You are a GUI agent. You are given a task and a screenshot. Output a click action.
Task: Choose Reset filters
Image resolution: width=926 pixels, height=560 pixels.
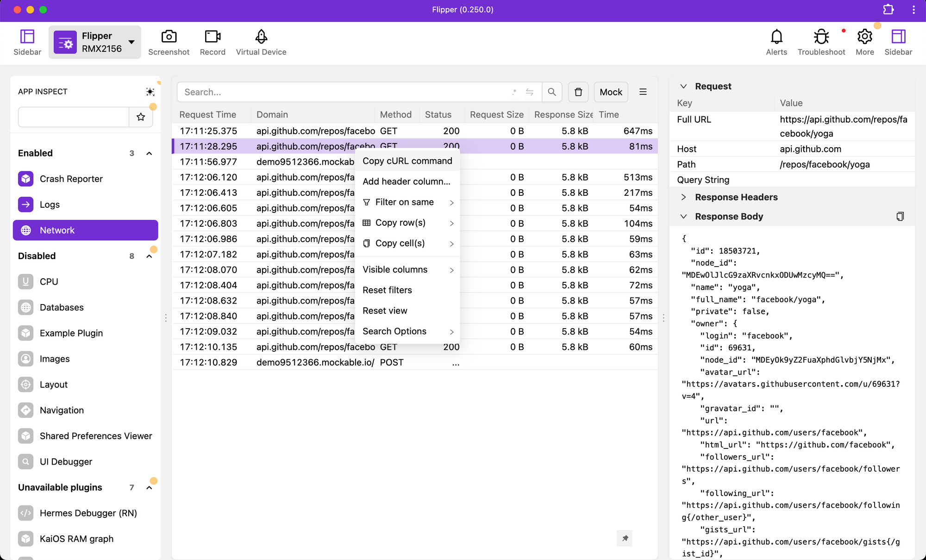click(x=407, y=290)
